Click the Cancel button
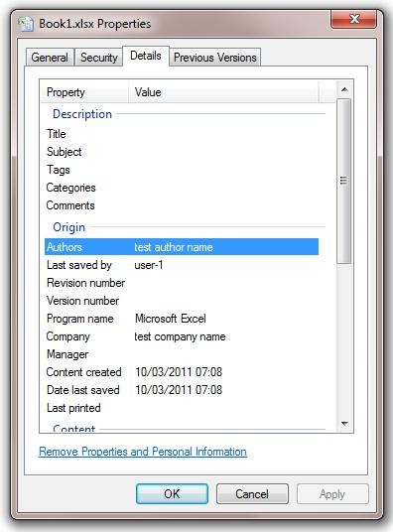 (252, 493)
